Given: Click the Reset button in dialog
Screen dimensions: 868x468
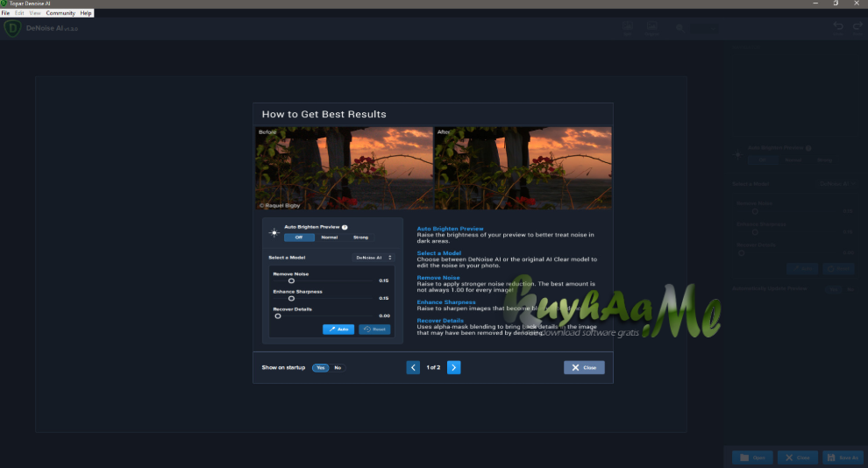Looking at the screenshot, I should pos(374,330).
